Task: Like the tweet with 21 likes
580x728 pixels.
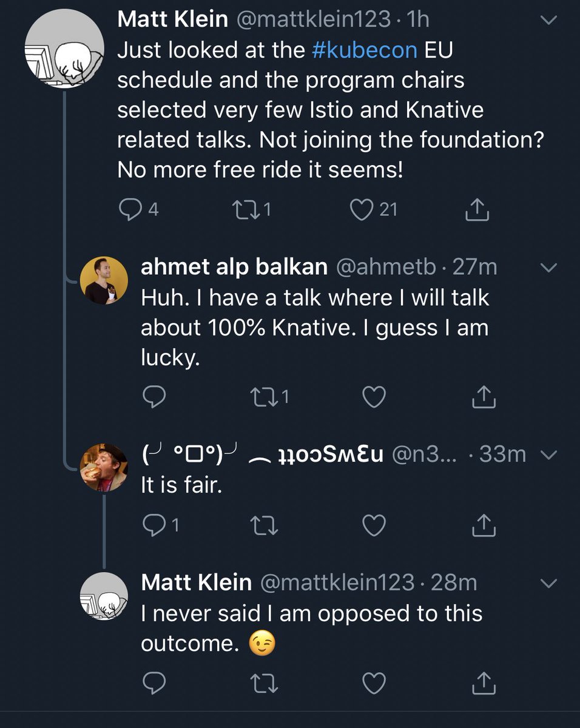Action: (x=362, y=209)
